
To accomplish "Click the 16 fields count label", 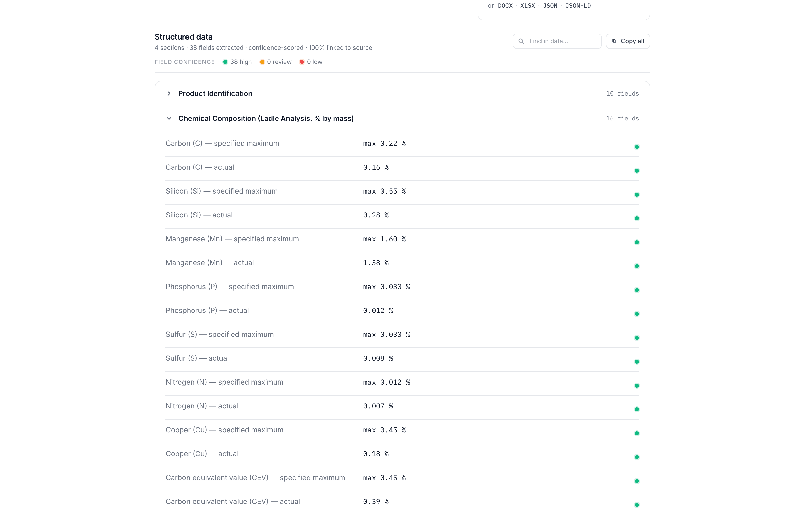I will coord(622,118).
